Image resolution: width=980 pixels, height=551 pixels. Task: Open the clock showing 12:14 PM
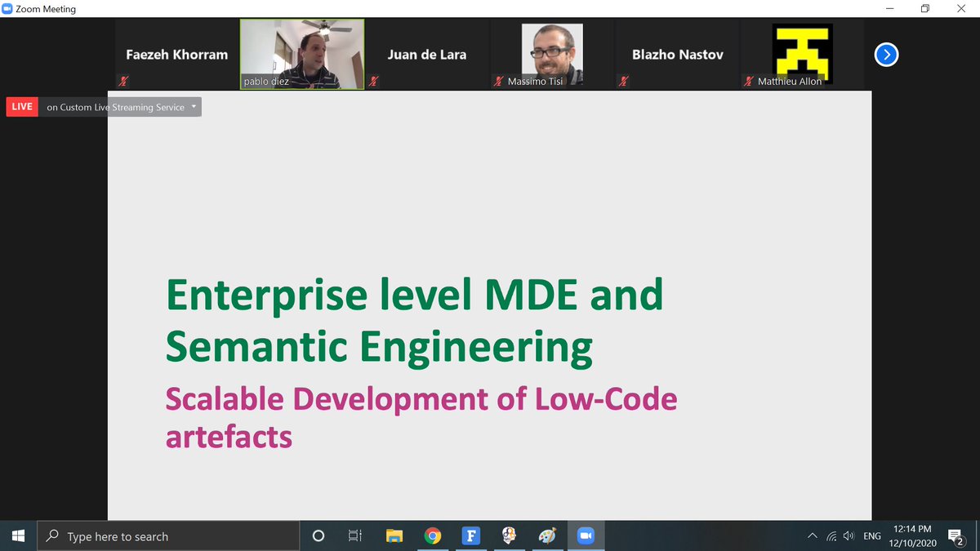(913, 536)
